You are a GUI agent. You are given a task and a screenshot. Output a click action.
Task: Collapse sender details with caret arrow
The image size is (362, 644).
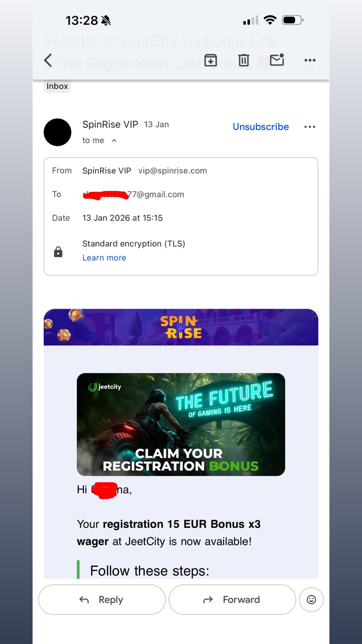coord(114,141)
